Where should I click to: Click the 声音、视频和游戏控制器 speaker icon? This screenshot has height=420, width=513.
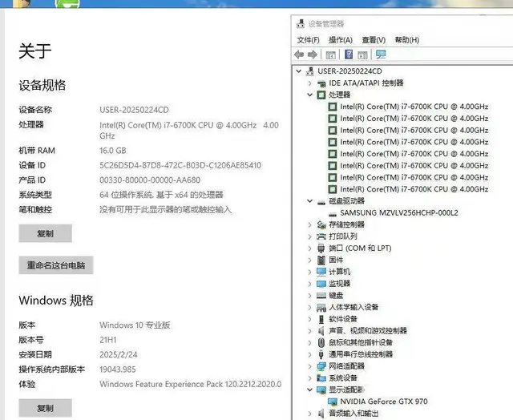pos(321,331)
